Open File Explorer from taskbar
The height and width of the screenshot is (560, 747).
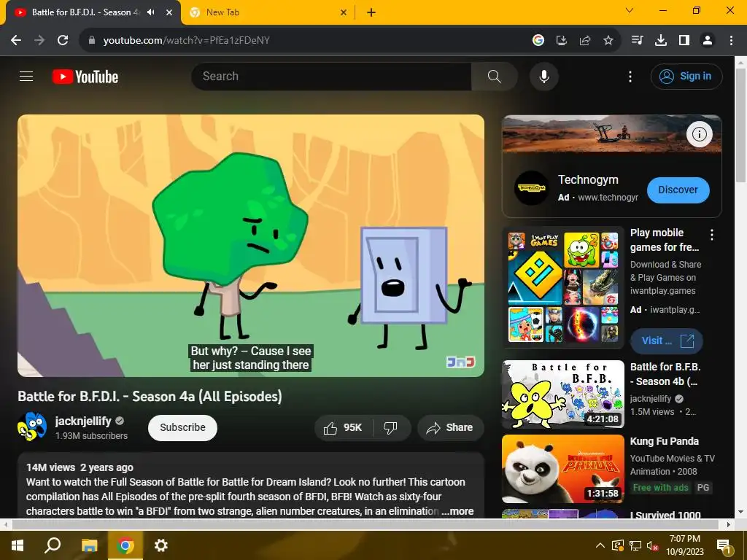(x=89, y=545)
